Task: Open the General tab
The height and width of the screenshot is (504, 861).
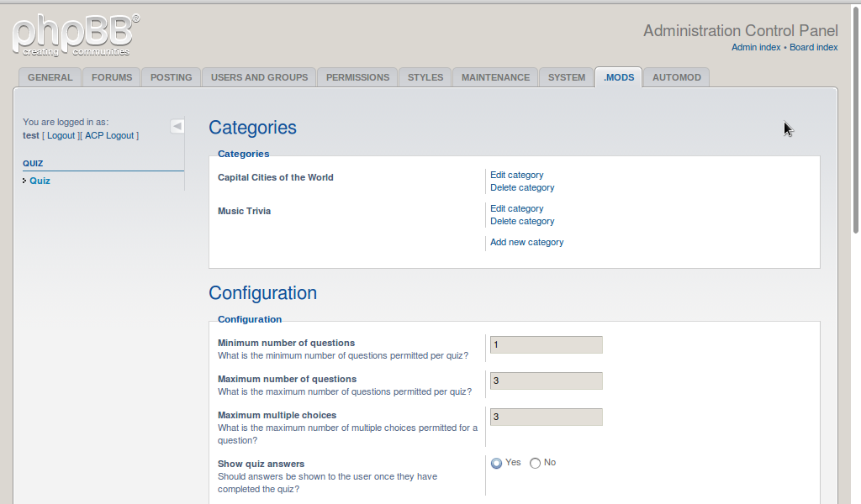Action: 50,77
